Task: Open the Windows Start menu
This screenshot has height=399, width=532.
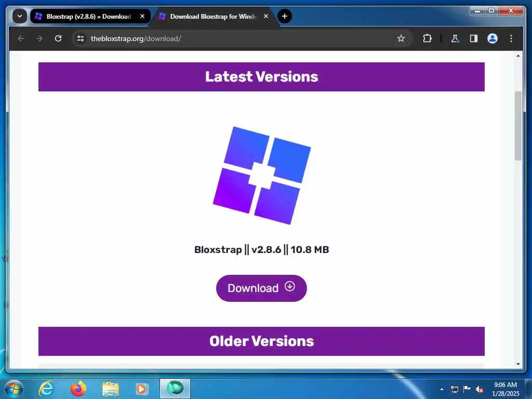Action: tap(14, 389)
